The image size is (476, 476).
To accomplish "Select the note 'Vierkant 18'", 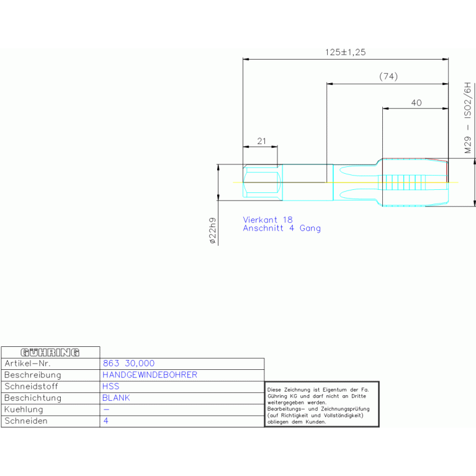I will coord(267,220).
